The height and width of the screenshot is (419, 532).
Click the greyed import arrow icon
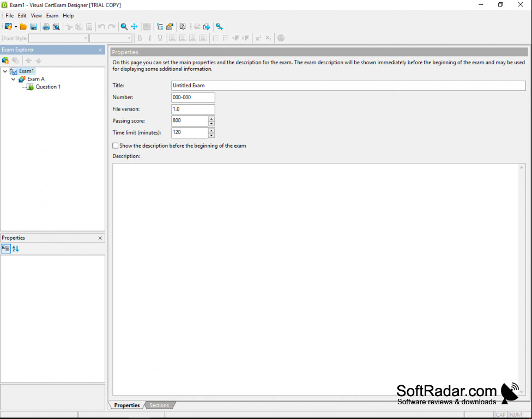tap(197, 27)
